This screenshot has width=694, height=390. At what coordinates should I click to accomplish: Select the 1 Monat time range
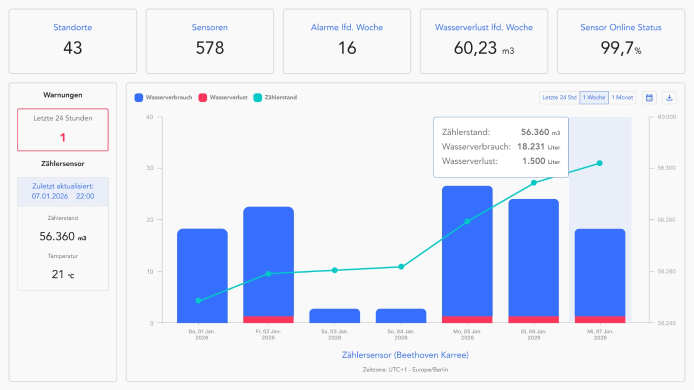pos(622,97)
